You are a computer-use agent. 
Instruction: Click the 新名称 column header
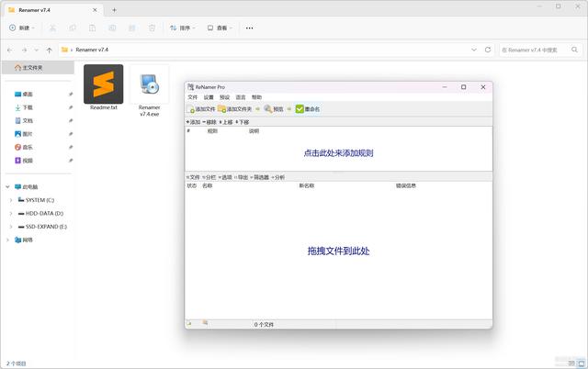pyautogui.click(x=307, y=185)
